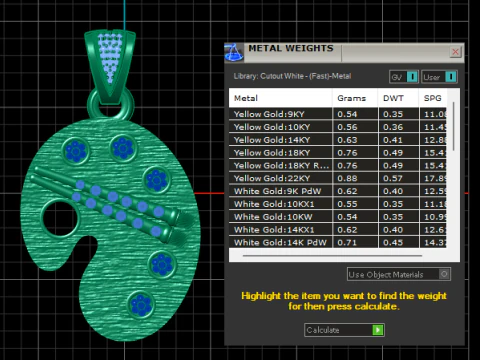Select the White Gold:10KX1 row
This screenshot has height=360, width=480.
tap(338, 204)
